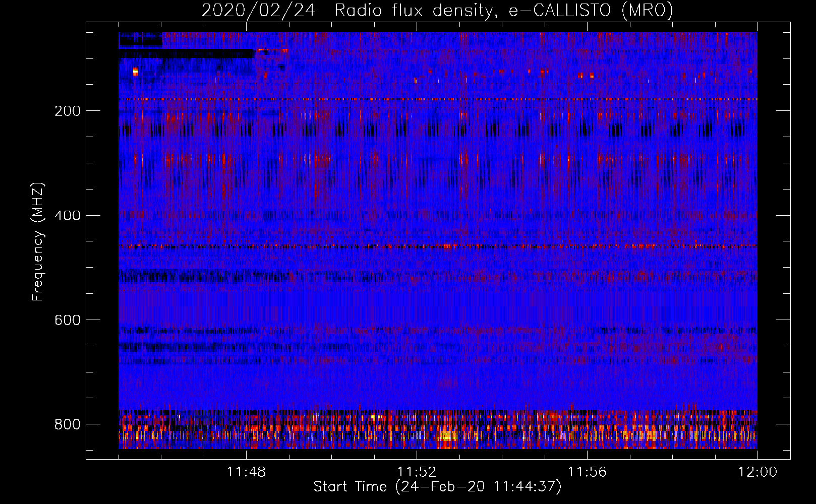The image size is (816, 504).
Task: Click the 'Frequency (MHZ)' axis label
Action: pos(37,241)
